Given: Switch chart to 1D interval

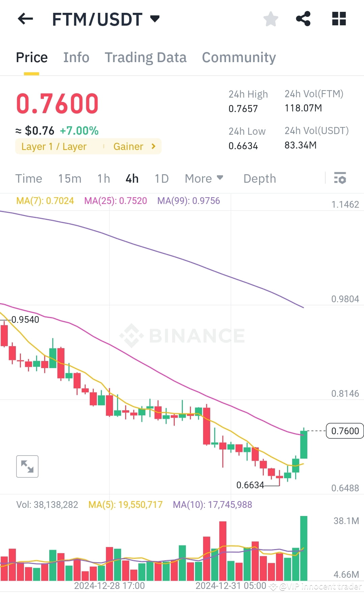Looking at the screenshot, I should coord(161,178).
